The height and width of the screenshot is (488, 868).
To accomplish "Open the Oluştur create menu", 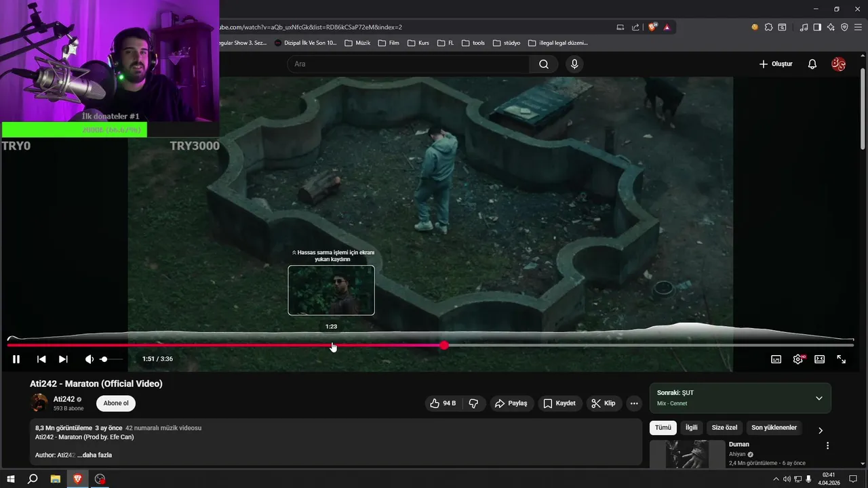I will [775, 64].
